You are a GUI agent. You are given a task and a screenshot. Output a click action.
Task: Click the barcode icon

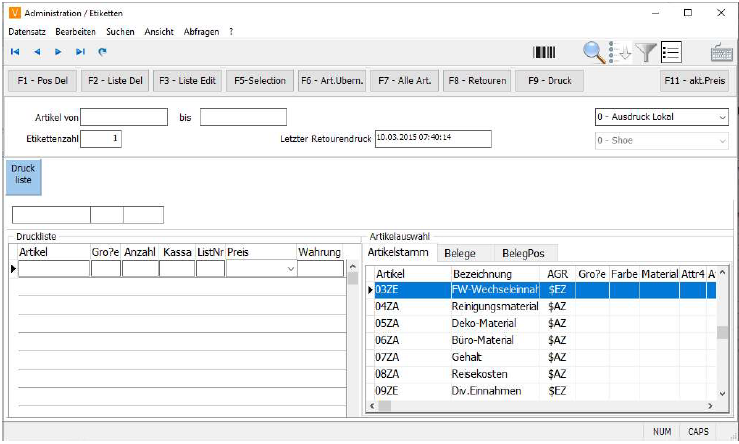pos(544,53)
